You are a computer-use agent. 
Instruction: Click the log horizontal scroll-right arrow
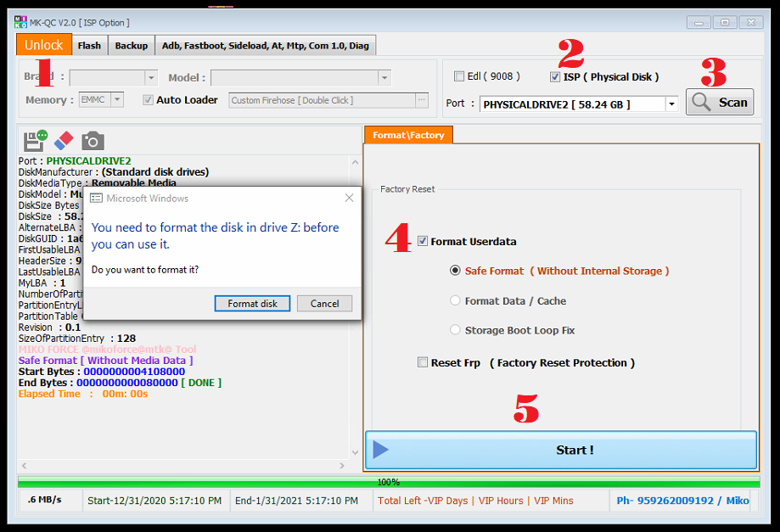tap(342, 466)
